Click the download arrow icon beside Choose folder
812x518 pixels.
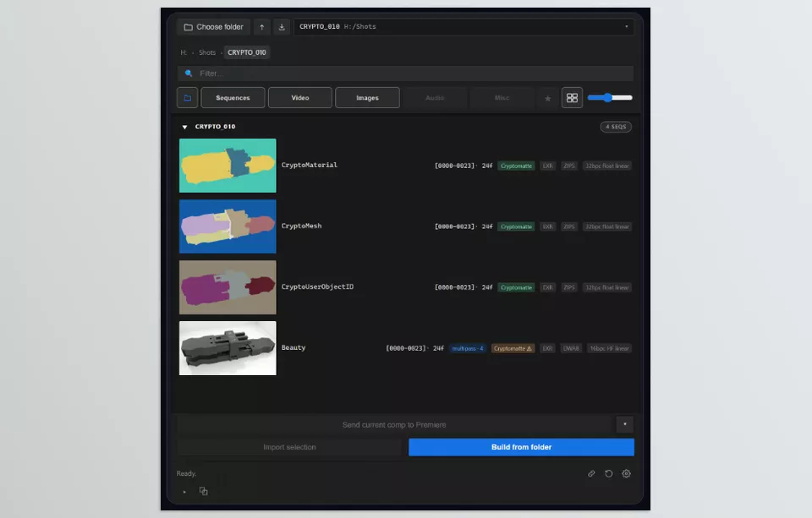click(282, 27)
